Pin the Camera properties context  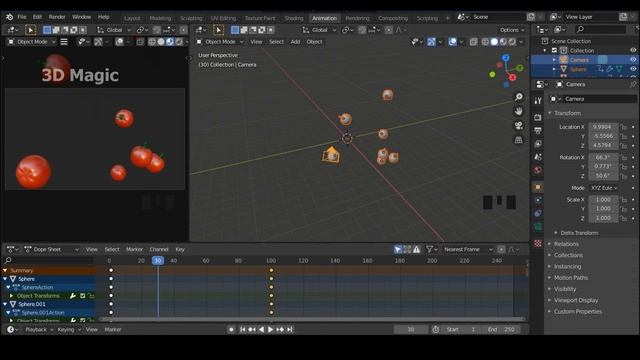pyautogui.click(x=633, y=84)
